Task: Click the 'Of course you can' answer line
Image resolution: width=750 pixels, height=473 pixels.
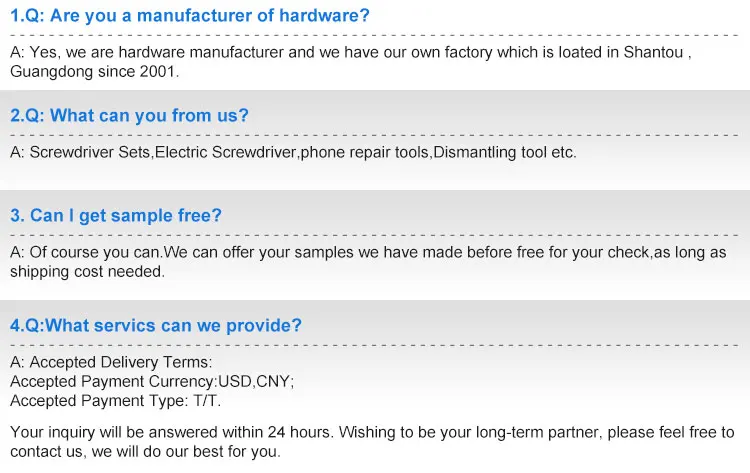Action: (365, 253)
